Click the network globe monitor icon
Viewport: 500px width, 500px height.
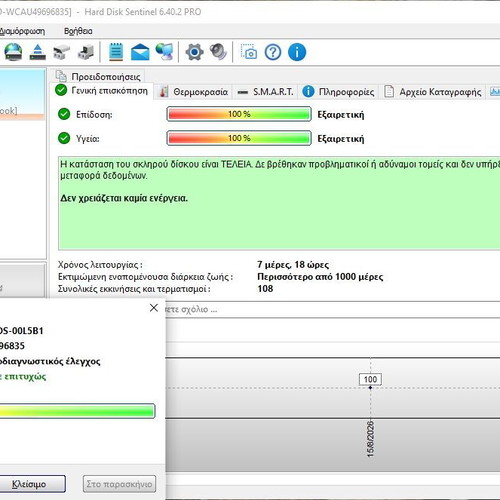click(165, 52)
